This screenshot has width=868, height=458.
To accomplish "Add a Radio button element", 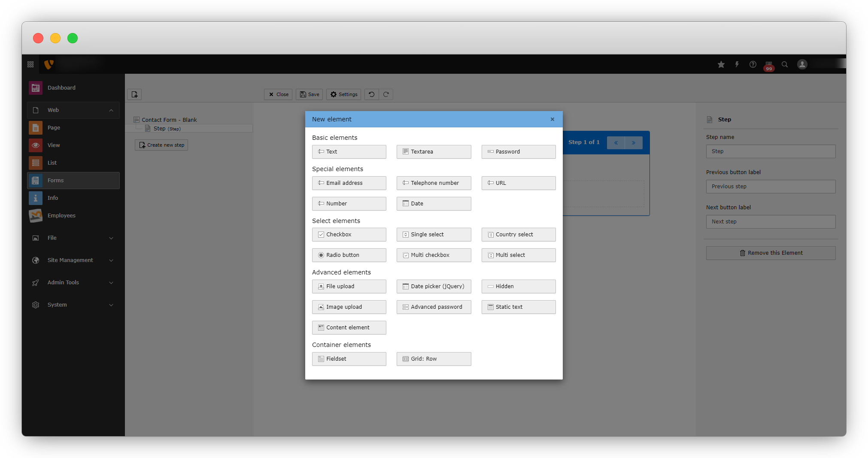I will (x=349, y=255).
